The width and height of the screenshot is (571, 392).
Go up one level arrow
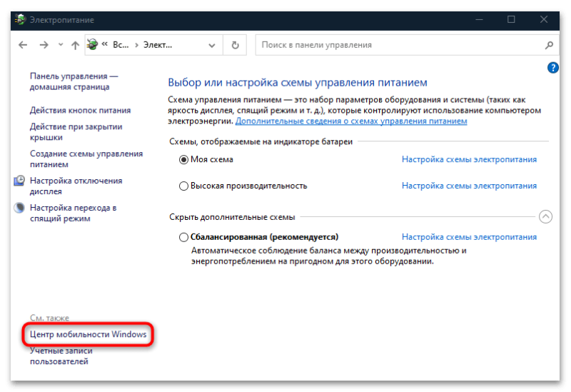pos(75,45)
